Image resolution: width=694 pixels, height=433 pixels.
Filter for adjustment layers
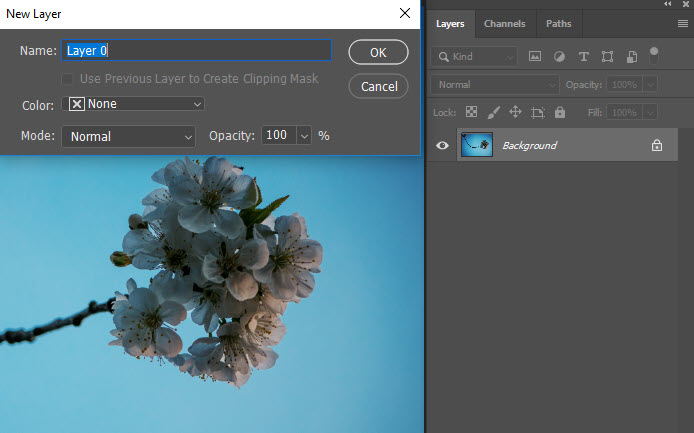coord(559,56)
